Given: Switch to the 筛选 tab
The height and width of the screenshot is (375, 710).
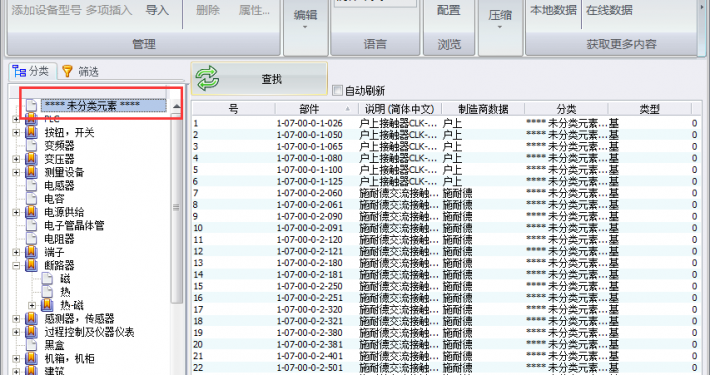Looking at the screenshot, I should pyautogui.click(x=80, y=71).
